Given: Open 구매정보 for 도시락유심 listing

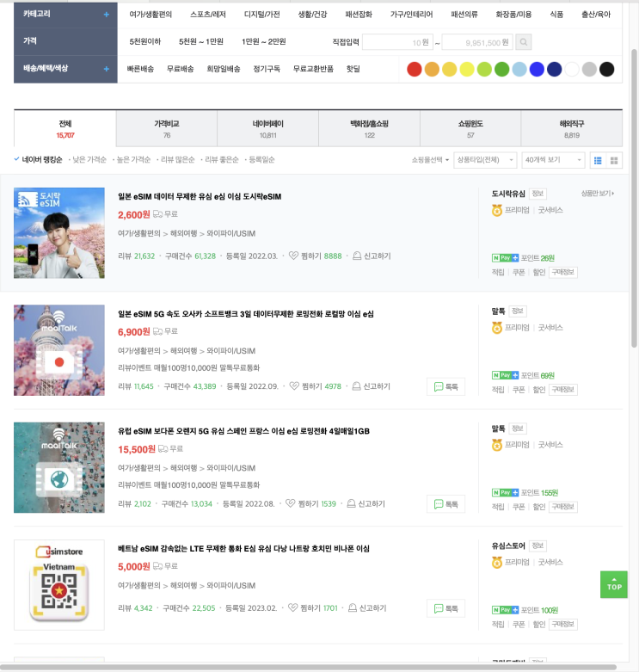Looking at the screenshot, I should (562, 272).
